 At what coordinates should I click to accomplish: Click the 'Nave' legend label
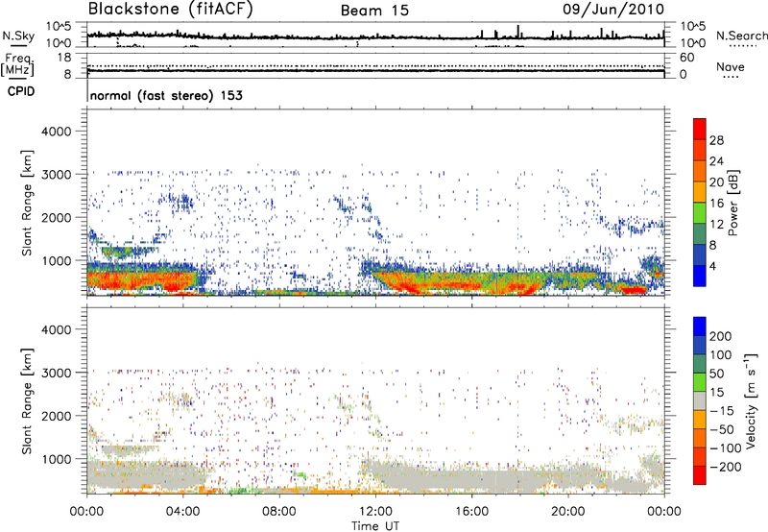click(x=731, y=66)
